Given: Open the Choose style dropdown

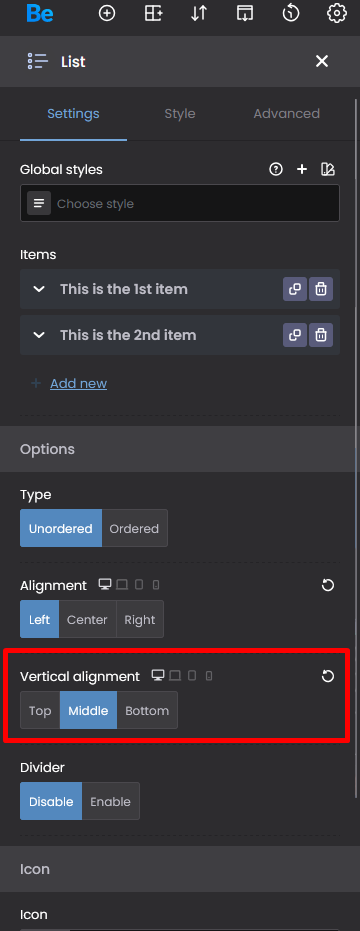Looking at the screenshot, I should pos(180,204).
